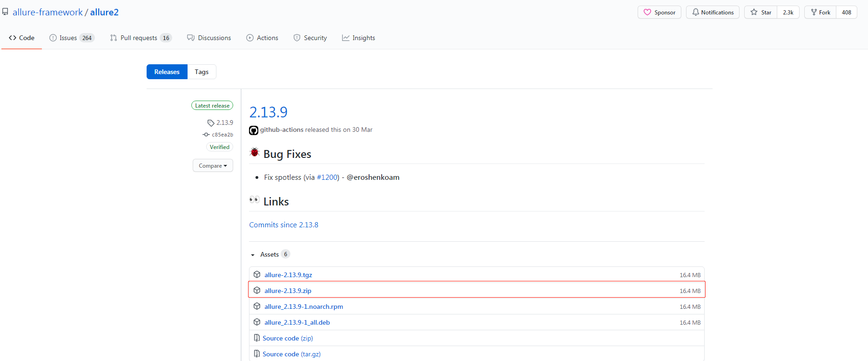
Task: Open the allure2 repository link
Action: (104, 12)
